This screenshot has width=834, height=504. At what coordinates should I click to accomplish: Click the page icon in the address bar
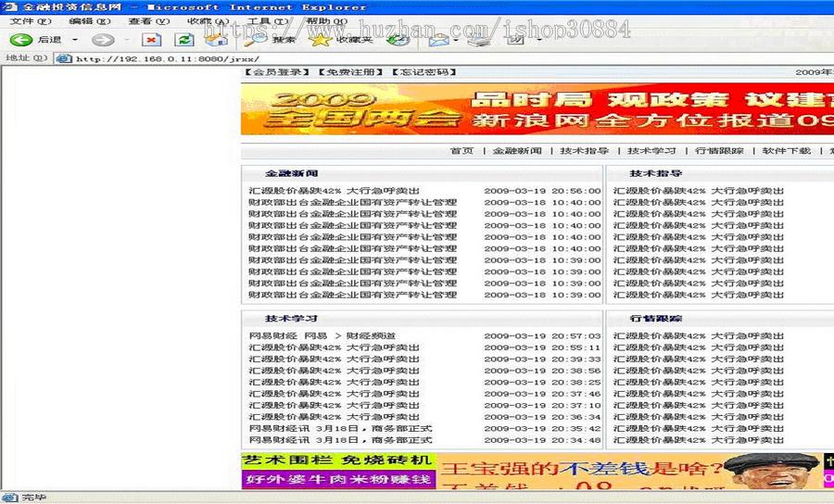point(64,58)
